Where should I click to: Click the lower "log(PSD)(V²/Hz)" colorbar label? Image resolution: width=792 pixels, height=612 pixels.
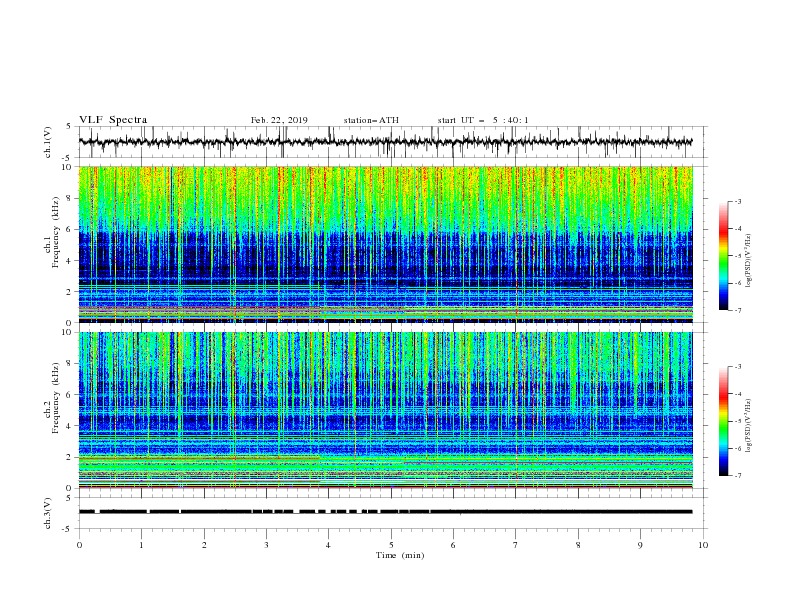pos(749,425)
